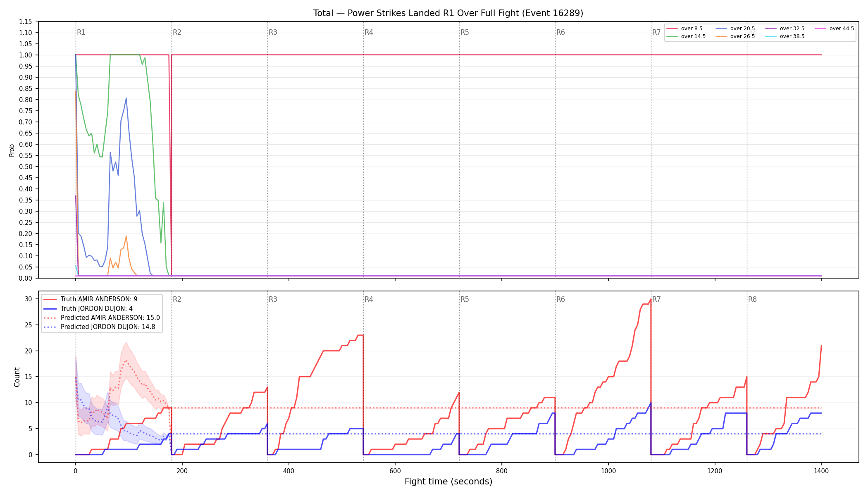Click the R6 round label in the count chart
868x496 pixels.
[560, 299]
